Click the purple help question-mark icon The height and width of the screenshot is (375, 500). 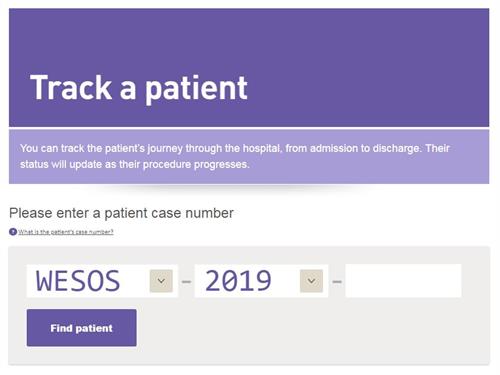(13, 231)
